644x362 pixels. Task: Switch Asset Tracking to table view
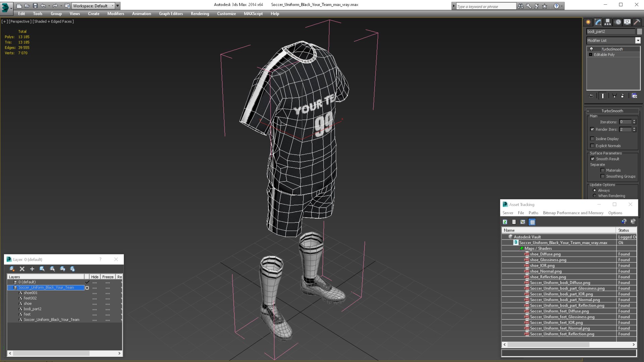(532, 222)
